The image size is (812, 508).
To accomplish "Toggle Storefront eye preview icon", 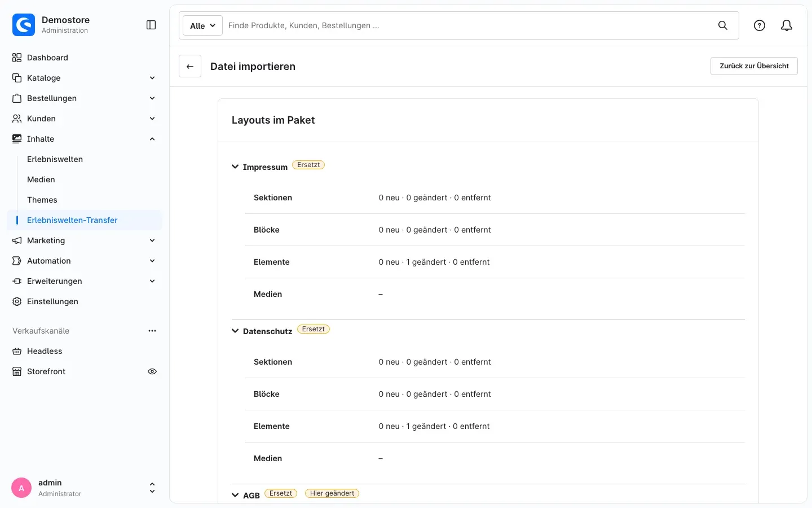I will tap(152, 371).
